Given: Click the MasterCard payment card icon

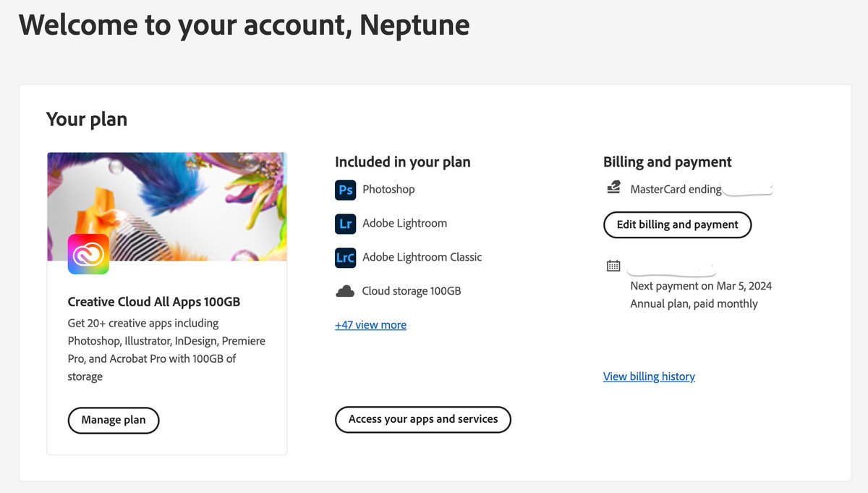Looking at the screenshot, I should click(x=613, y=188).
